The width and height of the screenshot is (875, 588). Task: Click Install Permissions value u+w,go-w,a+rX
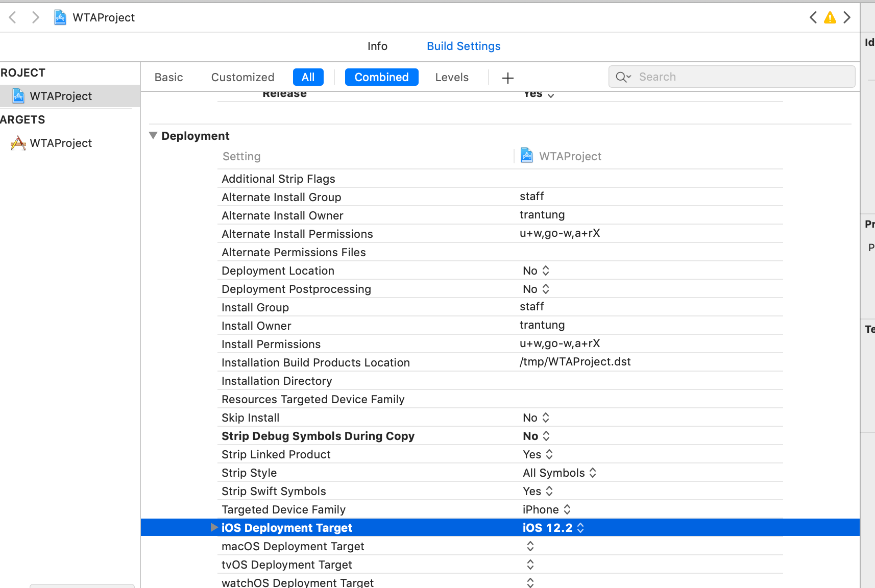560,344
